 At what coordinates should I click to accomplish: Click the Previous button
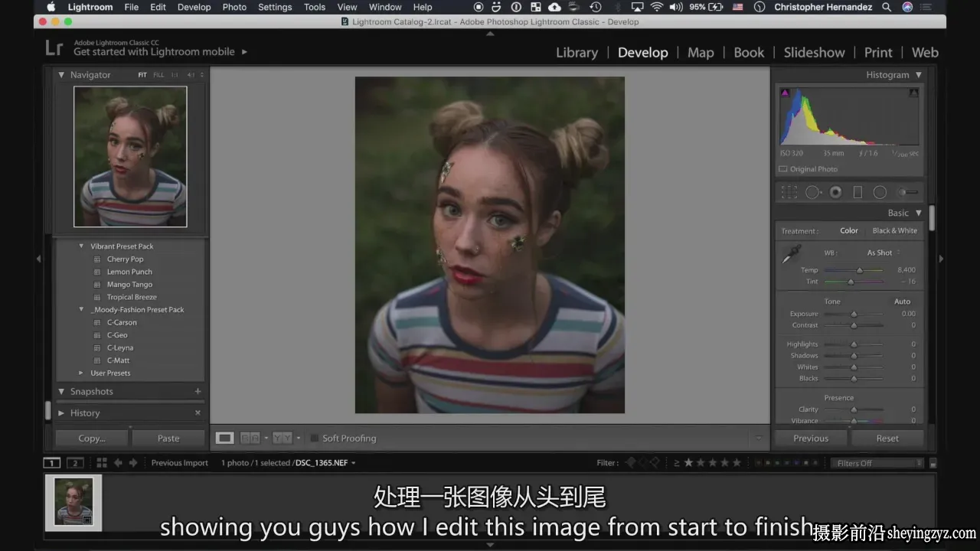[x=811, y=439]
